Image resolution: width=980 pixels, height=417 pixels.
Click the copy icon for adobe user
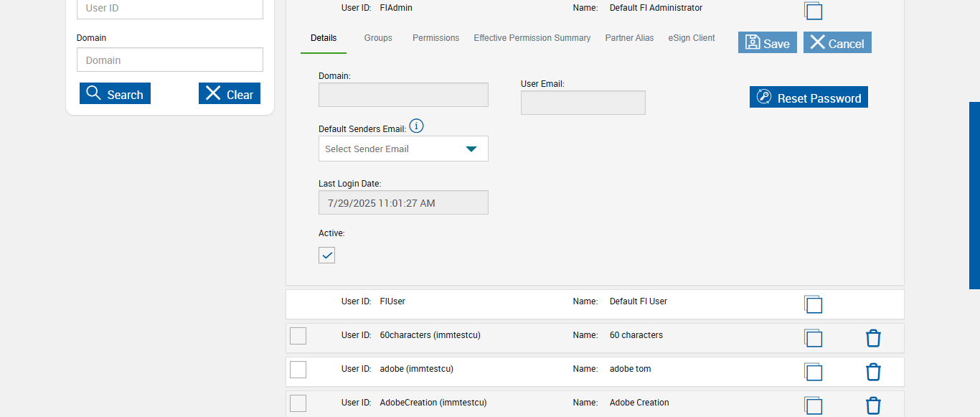point(813,372)
